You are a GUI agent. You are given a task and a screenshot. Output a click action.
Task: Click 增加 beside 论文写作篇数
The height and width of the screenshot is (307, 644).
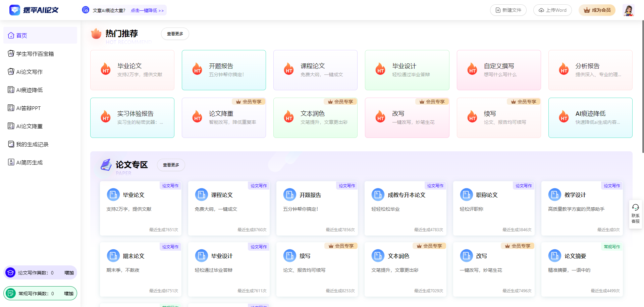click(69, 272)
